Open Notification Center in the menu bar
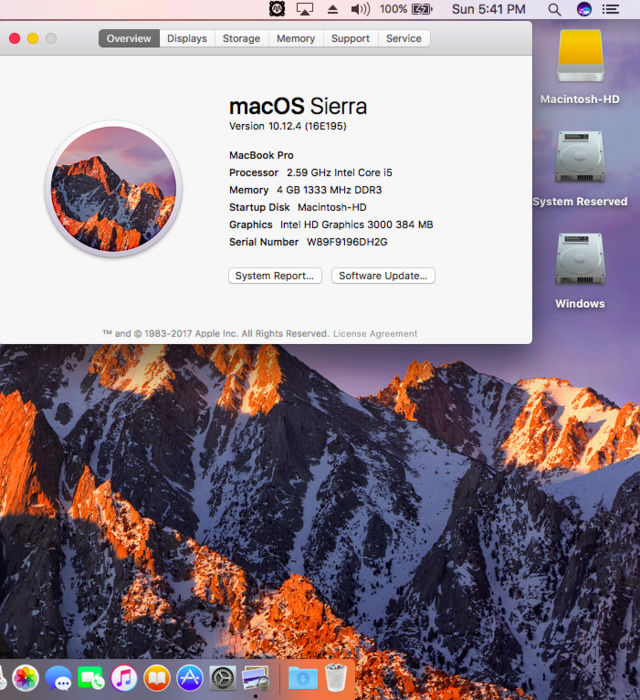640x700 pixels. [611, 9]
